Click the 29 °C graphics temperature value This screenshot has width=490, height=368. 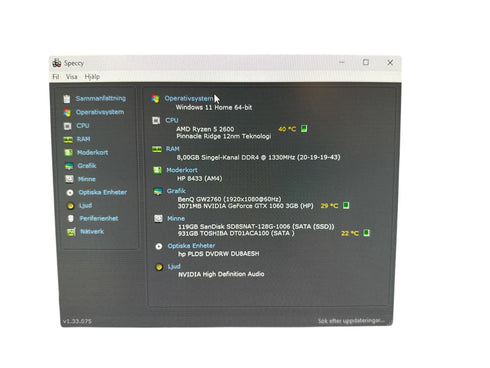(329, 206)
